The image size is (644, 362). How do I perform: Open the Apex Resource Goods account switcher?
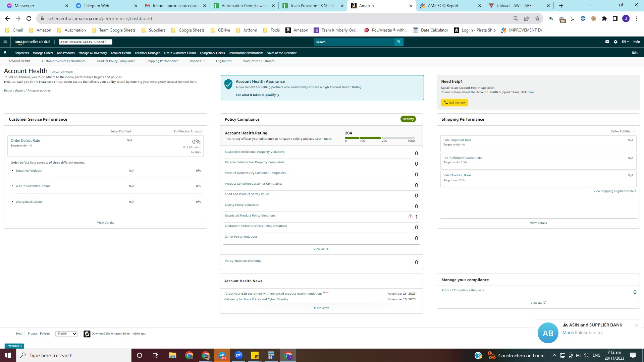point(85,42)
